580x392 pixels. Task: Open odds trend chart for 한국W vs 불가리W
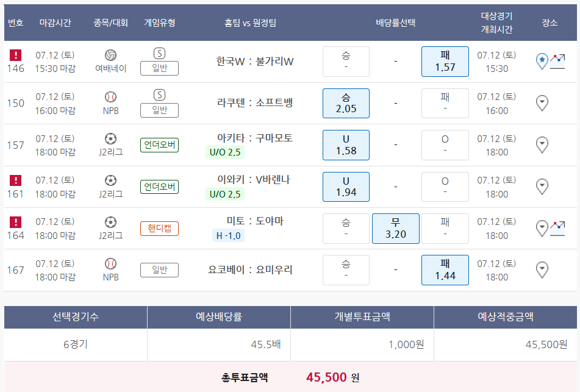click(x=557, y=61)
